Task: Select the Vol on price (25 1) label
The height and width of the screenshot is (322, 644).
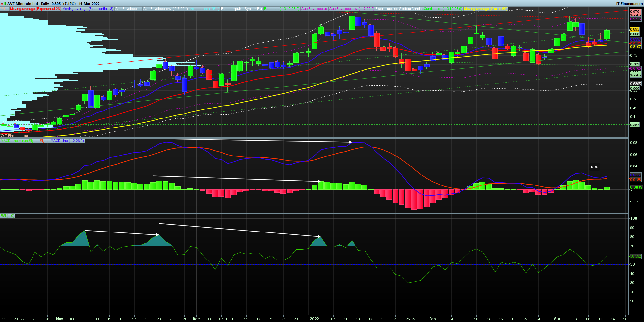Action: (204, 9)
